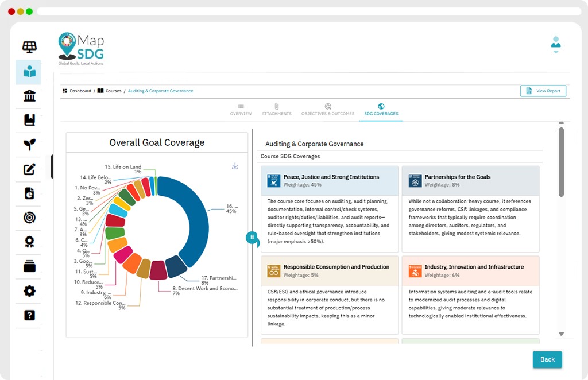Click the panel splitter handle
Viewport: 588px width, 380px height.
[x=252, y=237]
